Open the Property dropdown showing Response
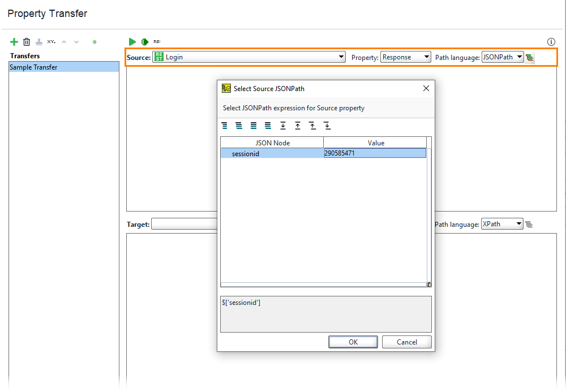 pyautogui.click(x=405, y=57)
